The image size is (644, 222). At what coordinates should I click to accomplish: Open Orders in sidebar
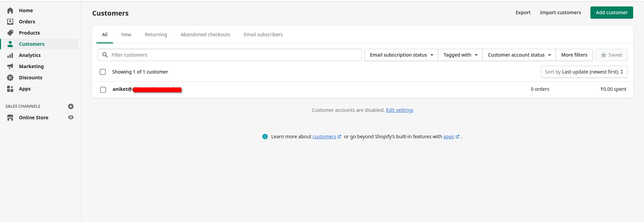click(x=27, y=22)
